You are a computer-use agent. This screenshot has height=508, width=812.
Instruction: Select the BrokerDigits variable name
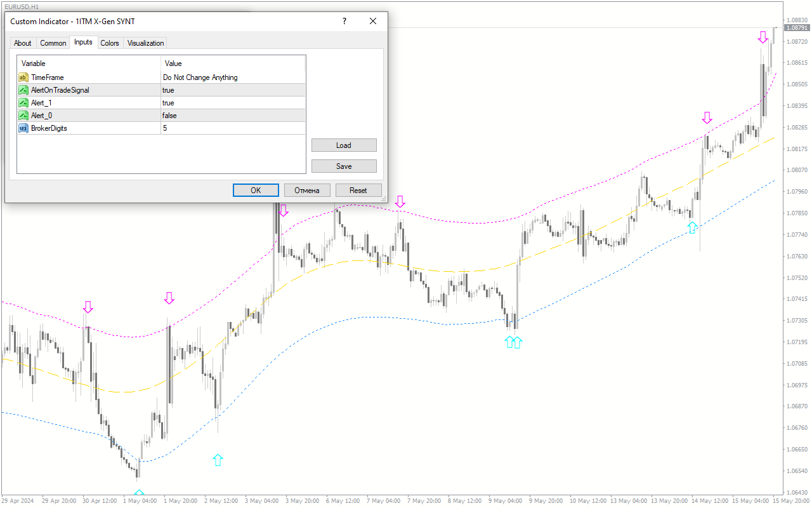click(x=49, y=128)
